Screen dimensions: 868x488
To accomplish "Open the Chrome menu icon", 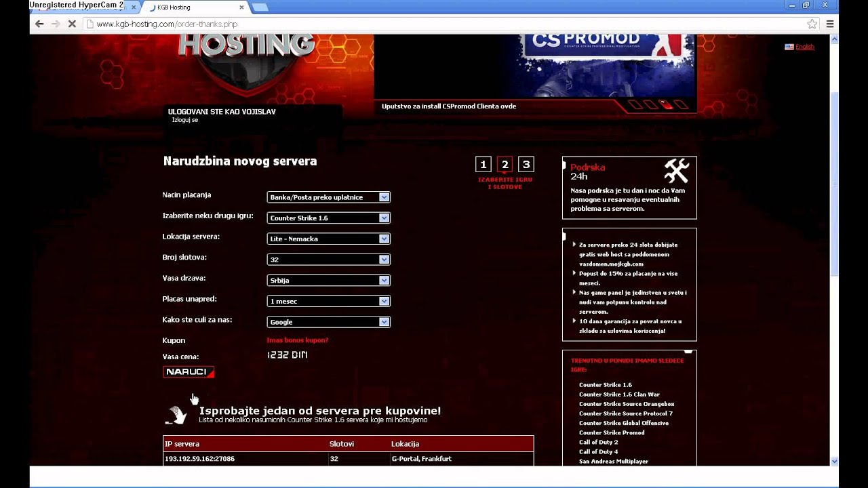I will 829,24.
